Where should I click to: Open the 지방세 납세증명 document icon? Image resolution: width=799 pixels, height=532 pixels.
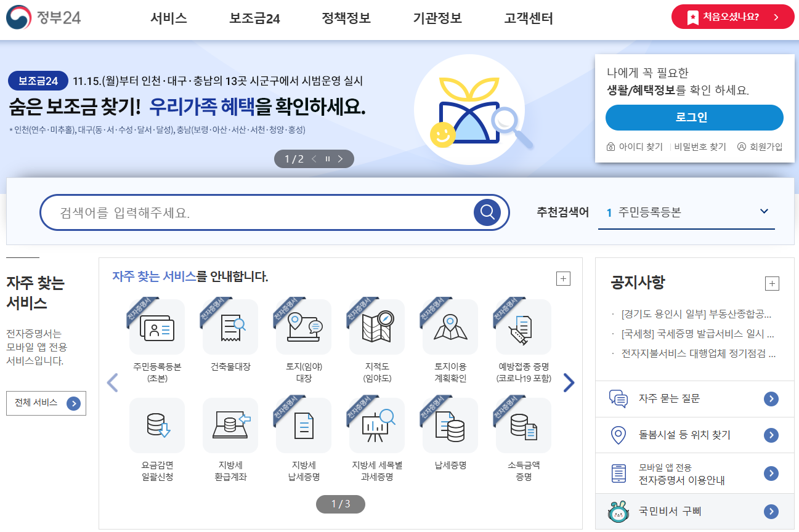point(304,425)
